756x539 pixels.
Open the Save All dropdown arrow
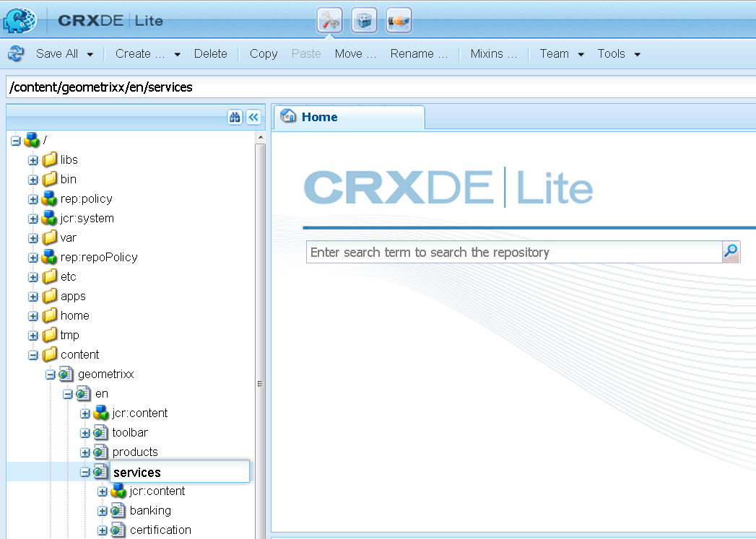click(x=90, y=54)
